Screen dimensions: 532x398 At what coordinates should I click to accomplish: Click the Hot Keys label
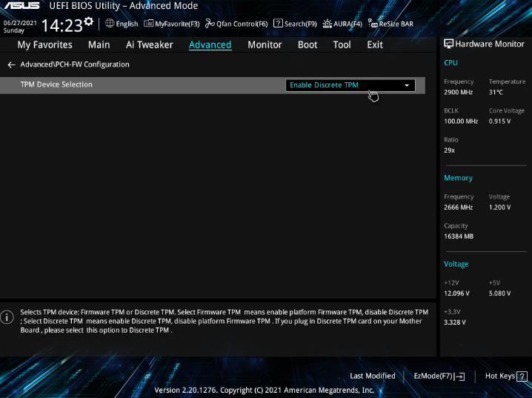[x=500, y=376]
